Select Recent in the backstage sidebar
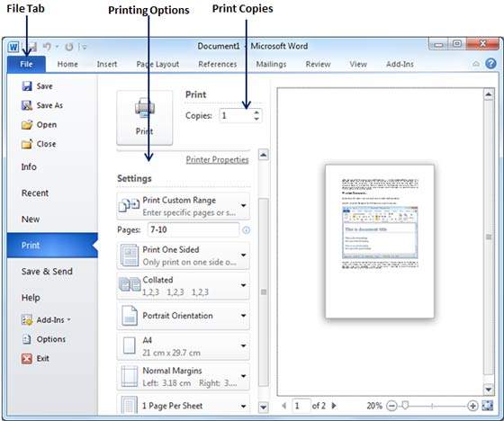Viewport: 504px width, 421px height. [35, 193]
